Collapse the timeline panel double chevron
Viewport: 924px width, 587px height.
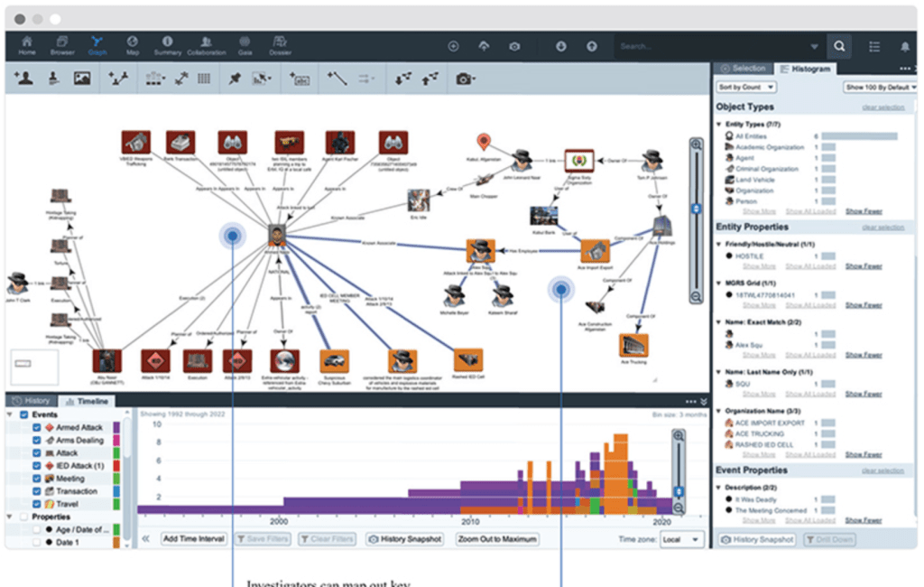click(x=703, y=402)
